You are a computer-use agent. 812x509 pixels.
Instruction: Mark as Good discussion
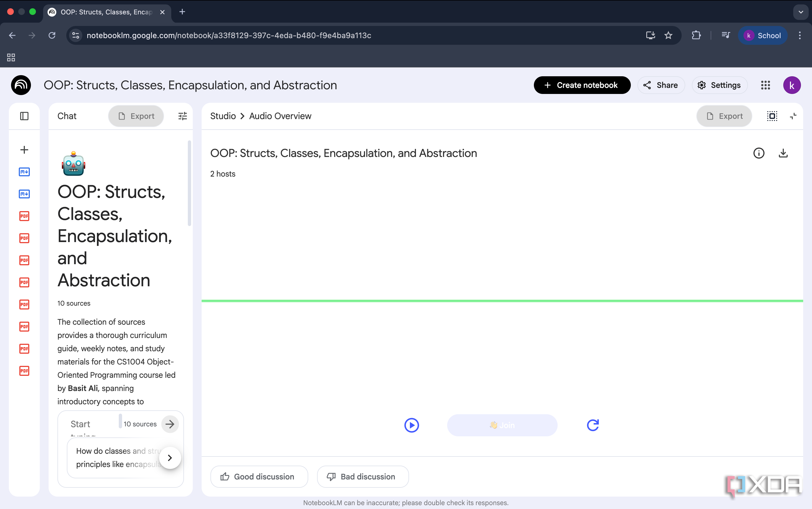click(259, 477)
